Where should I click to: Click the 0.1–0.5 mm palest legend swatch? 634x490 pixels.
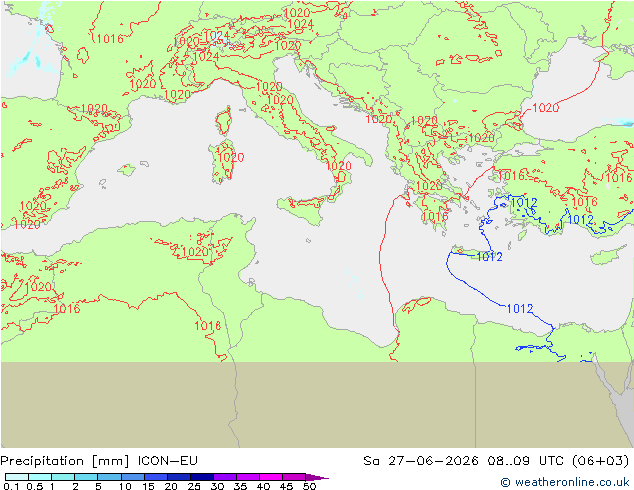[17, 477]
